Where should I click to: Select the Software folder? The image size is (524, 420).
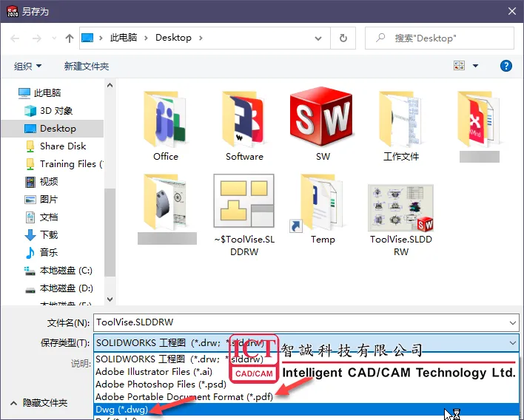tap(244, 126)
